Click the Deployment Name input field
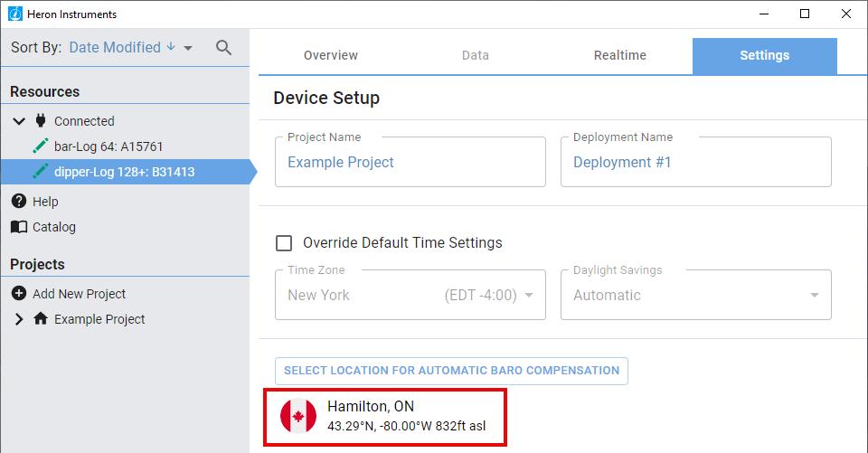Viewport: 868px width, 453px height. (x=695, y=163)
